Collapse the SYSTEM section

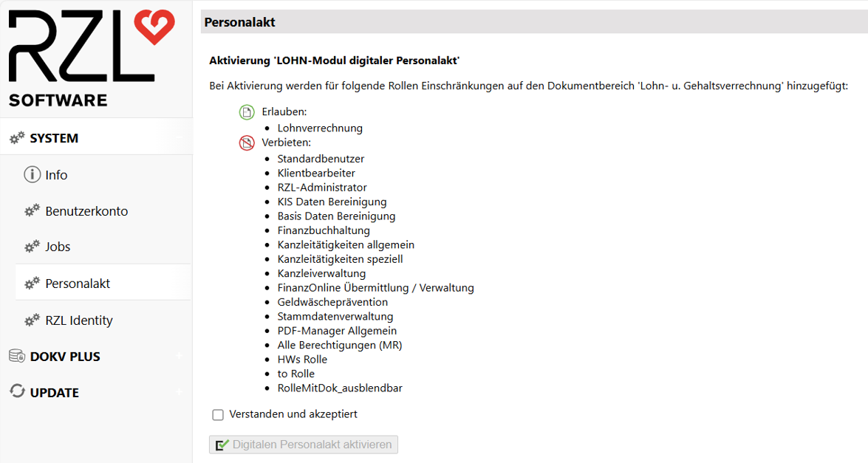coord(178,137)
